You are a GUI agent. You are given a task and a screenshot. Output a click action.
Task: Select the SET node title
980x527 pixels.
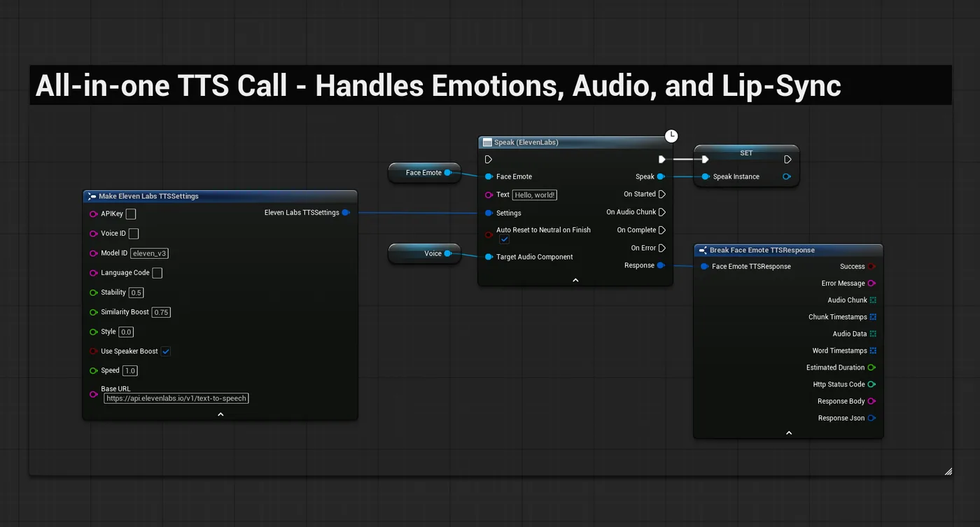click(x=746, y=153)
